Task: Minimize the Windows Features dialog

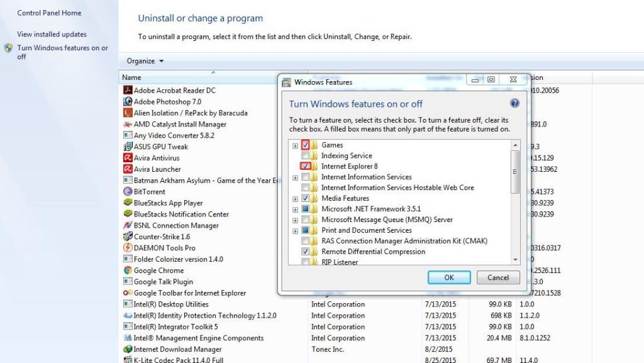Action: 475,80
